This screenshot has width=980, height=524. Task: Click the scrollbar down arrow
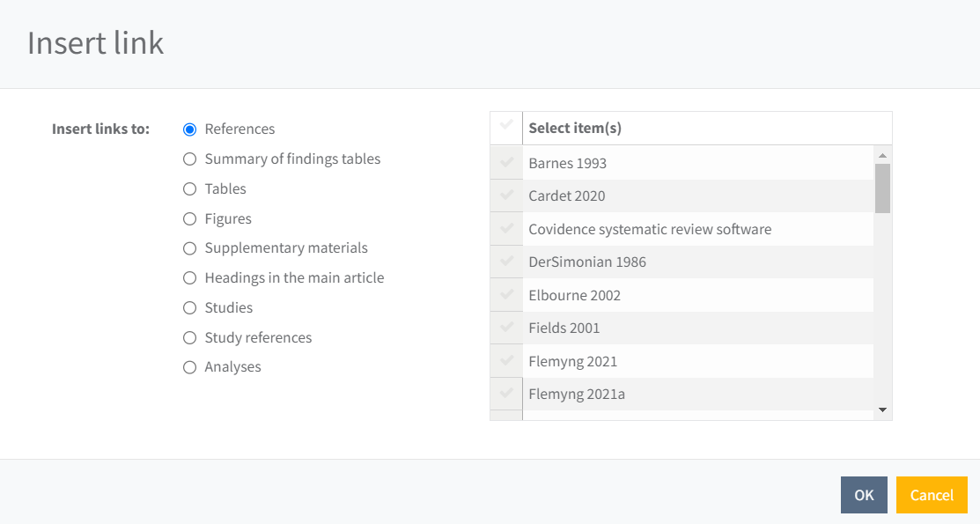point(882,410)
